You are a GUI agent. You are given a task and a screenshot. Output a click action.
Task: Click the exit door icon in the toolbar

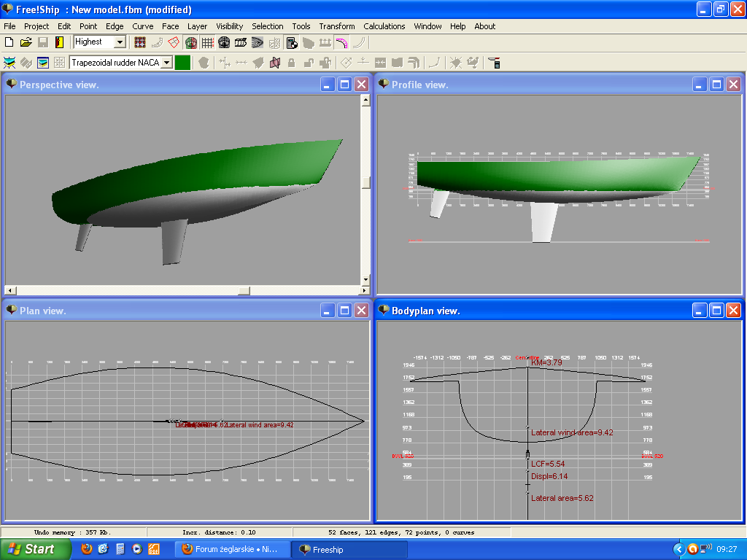(x=60, y=42)
